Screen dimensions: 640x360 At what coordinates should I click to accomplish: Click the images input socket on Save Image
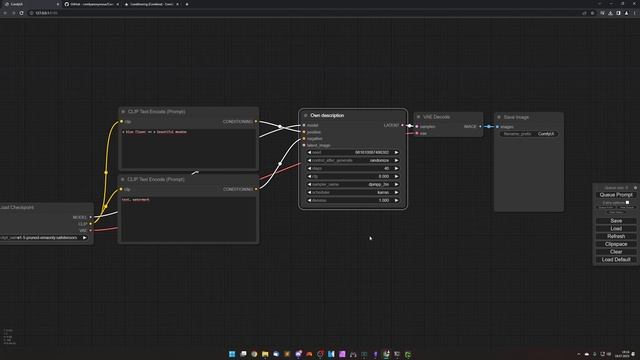497,127
